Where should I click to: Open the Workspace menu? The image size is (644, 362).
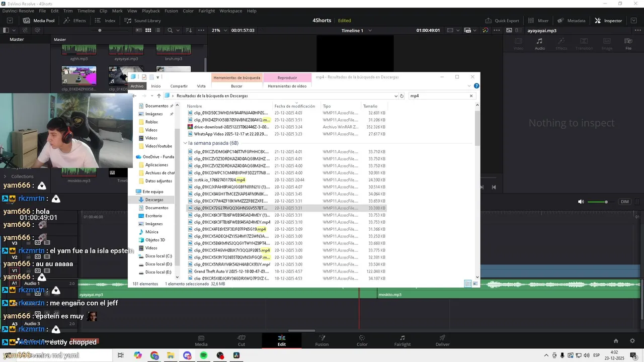231,11
